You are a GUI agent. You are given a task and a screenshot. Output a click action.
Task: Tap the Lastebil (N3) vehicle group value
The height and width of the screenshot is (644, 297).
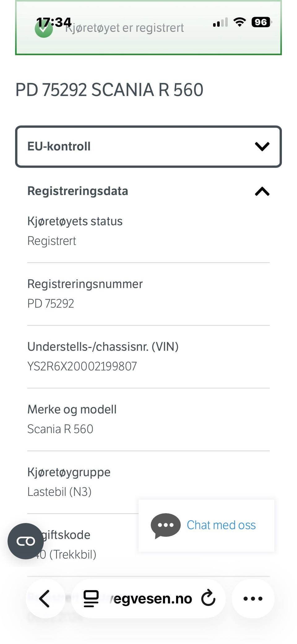[x=59, y=492]
